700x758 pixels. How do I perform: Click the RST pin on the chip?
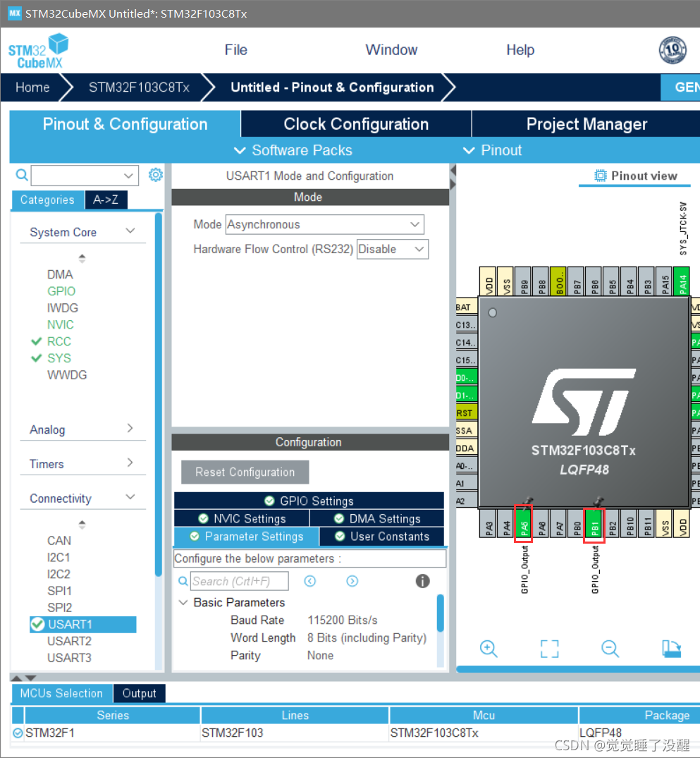[x=466, y=412]
